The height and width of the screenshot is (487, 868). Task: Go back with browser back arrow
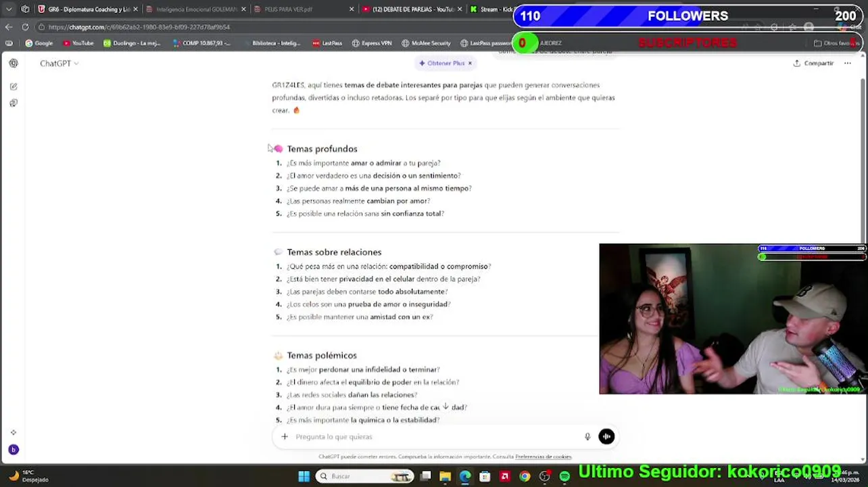click(9, 27)
